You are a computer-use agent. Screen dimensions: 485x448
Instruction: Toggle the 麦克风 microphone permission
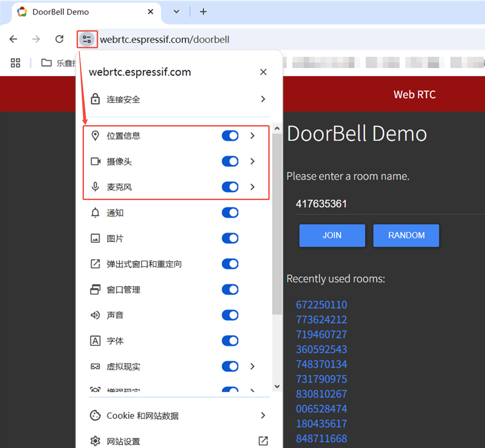click(230, 187)
